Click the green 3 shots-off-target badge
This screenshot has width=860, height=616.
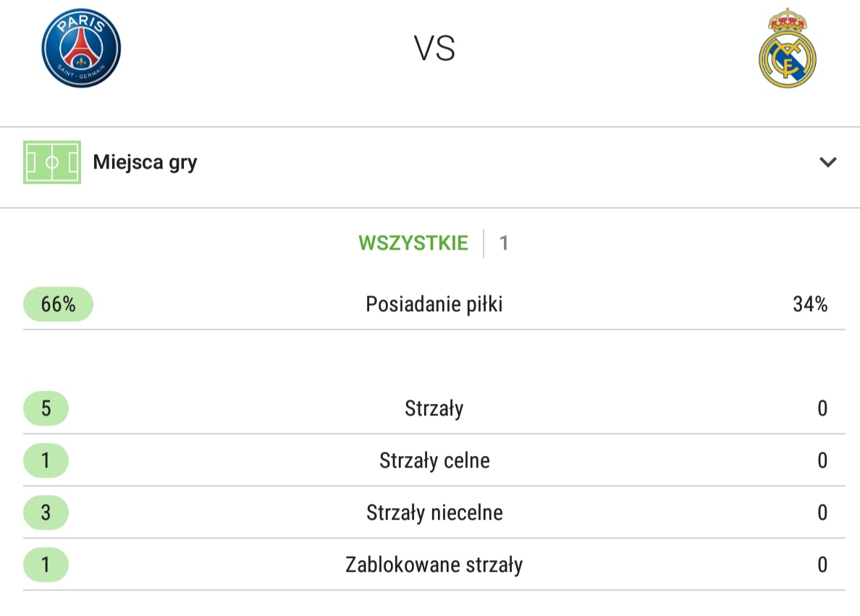(46, 512)
